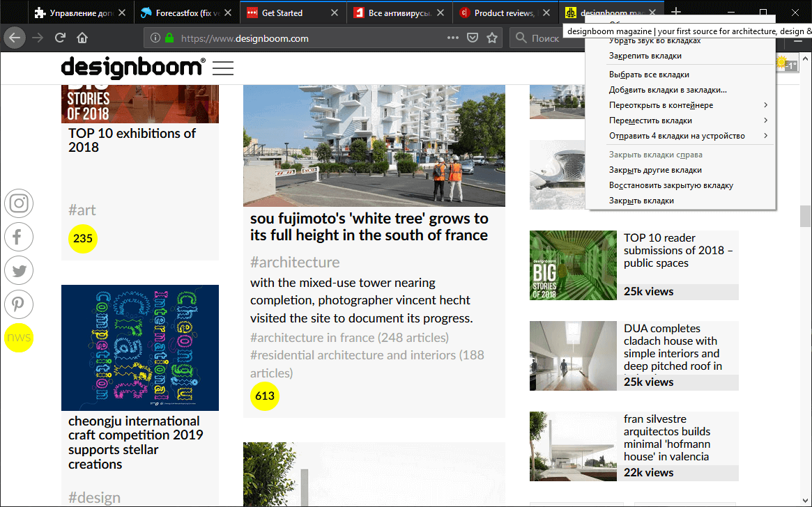This screenshot has width=812, height=507.
Task: Open #residential architecture and interiors tag
Action: (367, 364)
